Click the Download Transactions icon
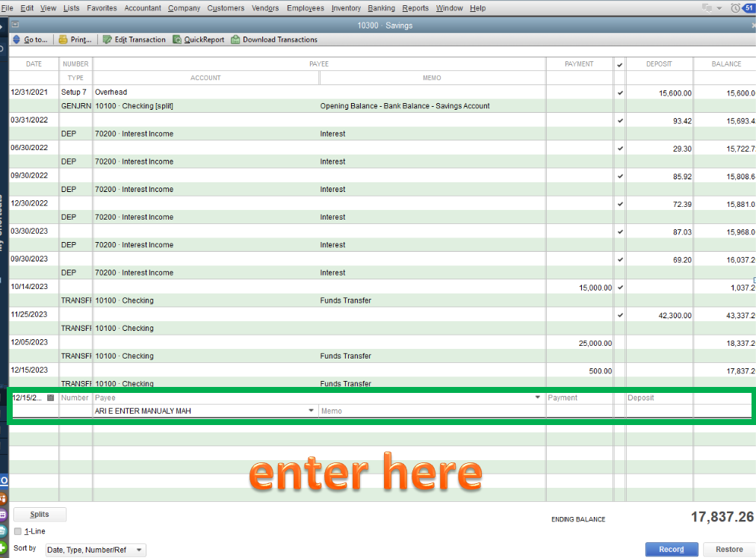756x558 pixels. 235,40
